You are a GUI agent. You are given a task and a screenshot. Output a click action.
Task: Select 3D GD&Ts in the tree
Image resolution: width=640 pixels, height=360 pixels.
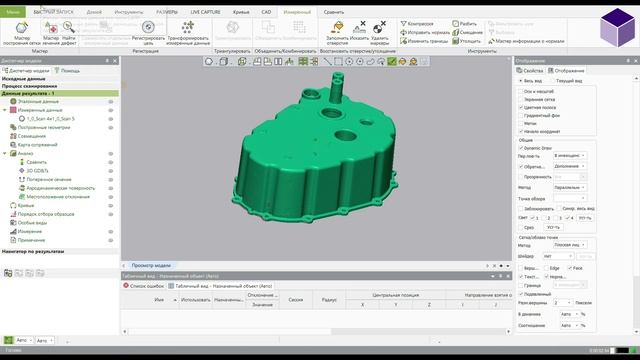(38, 171)
